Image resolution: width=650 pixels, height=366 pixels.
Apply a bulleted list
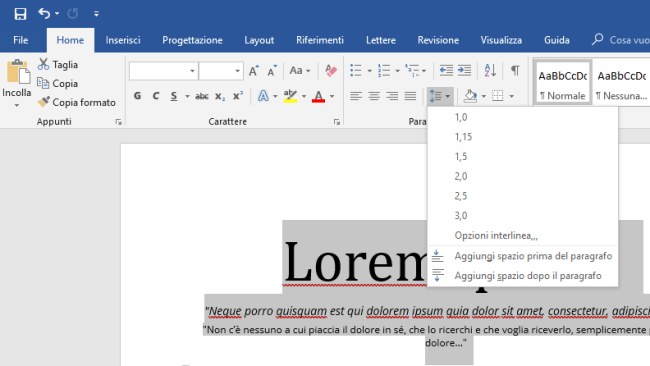click(x=356, y=71)
